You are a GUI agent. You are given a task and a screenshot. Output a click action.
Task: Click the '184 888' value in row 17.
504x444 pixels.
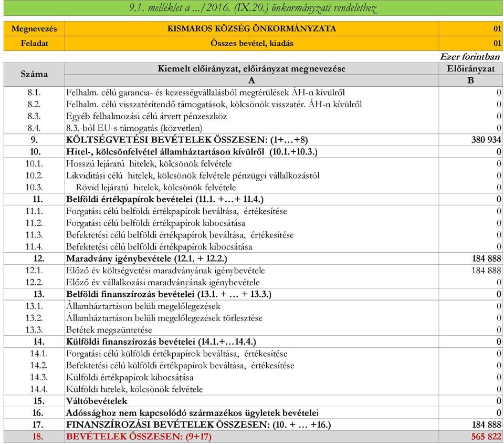(x=486, y=425)
